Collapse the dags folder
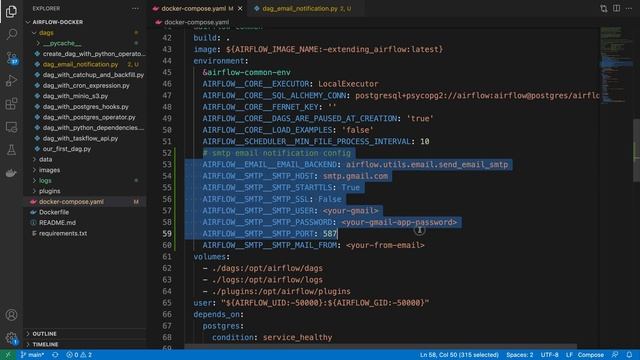The height and width of the screenshot is (360, 640). 46,33
